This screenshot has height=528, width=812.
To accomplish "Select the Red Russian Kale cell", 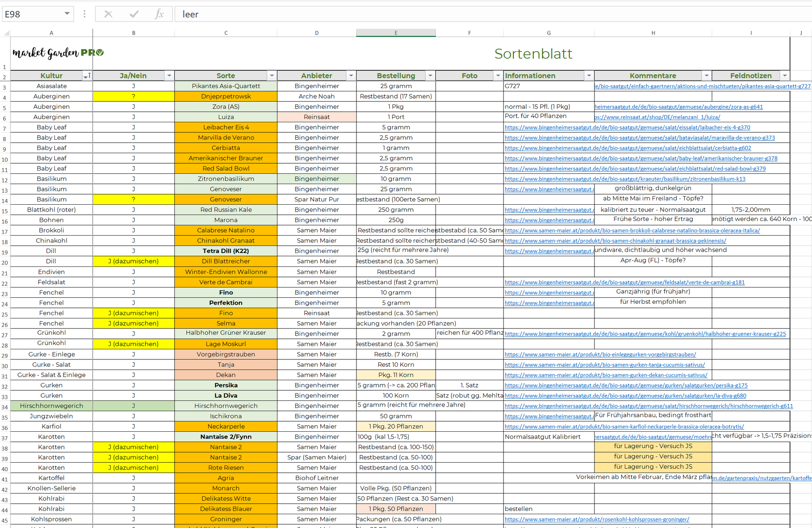I will click(226, 210).
